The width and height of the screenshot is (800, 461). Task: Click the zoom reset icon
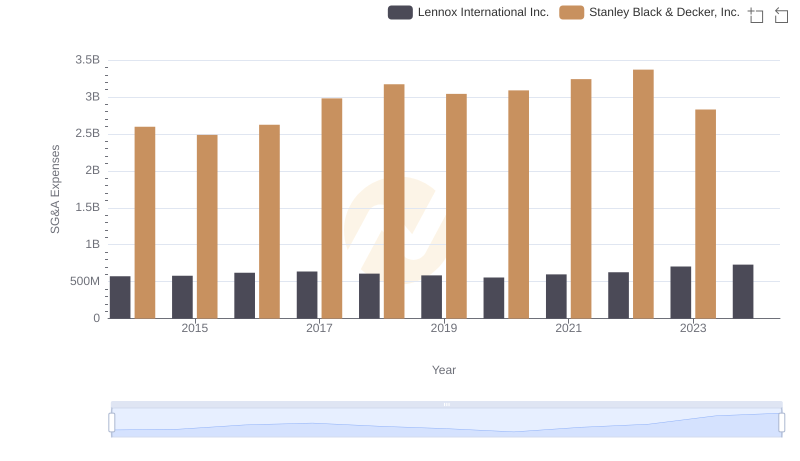(x=781, y=15)
